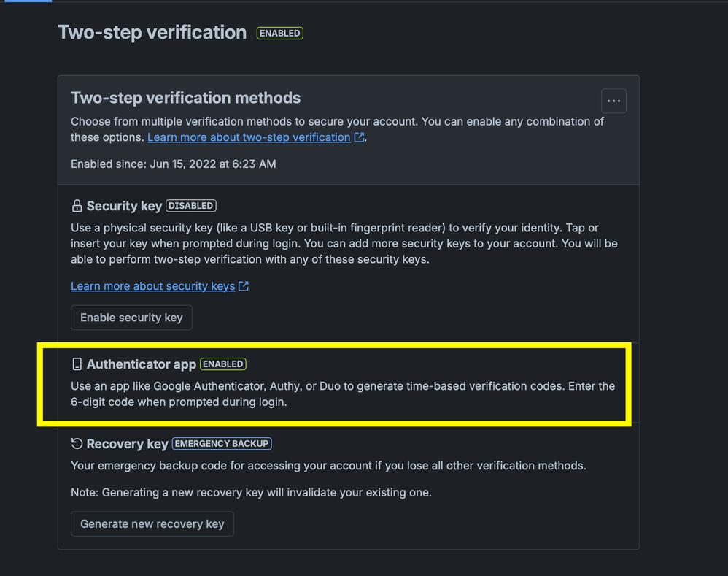Click the DISABLED badge next to Security key
The image size is (728, 576).
[x=191, y=206]
